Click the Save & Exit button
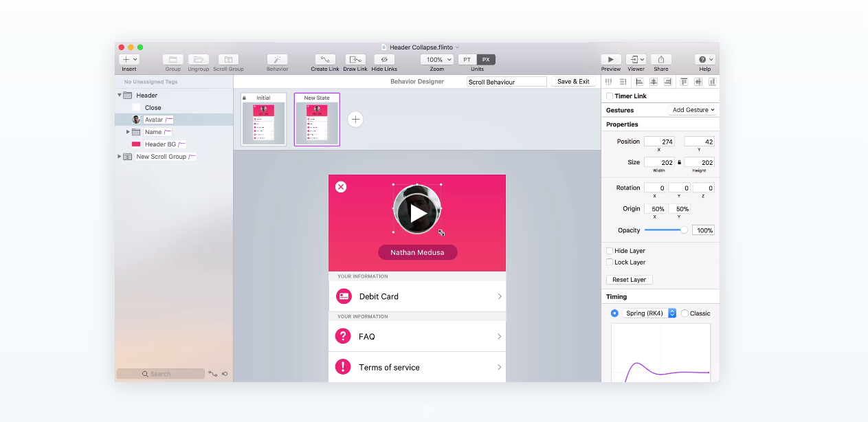The image size is (868, 422). point(573,82)
